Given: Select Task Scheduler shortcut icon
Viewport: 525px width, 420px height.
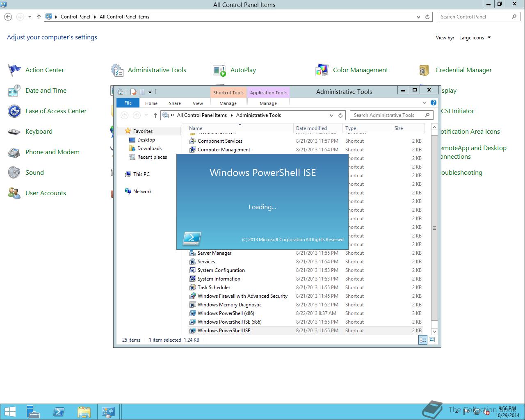Looking at the screenshot, I should pos(192,288).
